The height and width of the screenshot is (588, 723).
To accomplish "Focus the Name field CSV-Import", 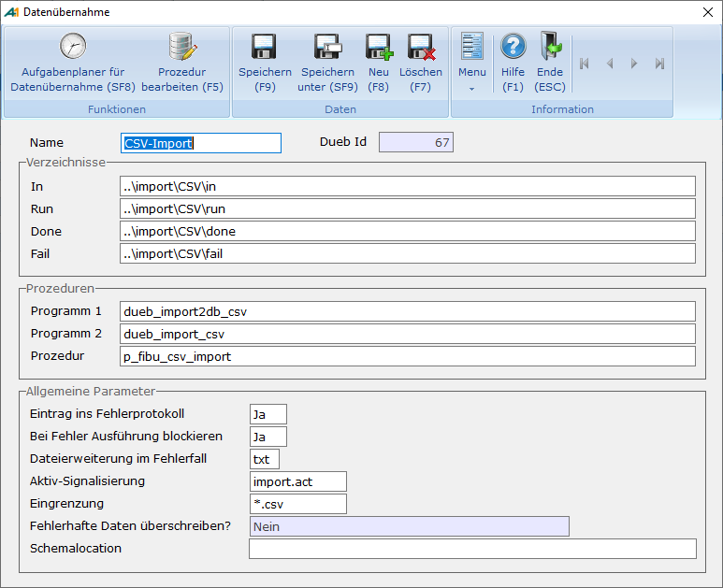I will [x=200, y=143].
